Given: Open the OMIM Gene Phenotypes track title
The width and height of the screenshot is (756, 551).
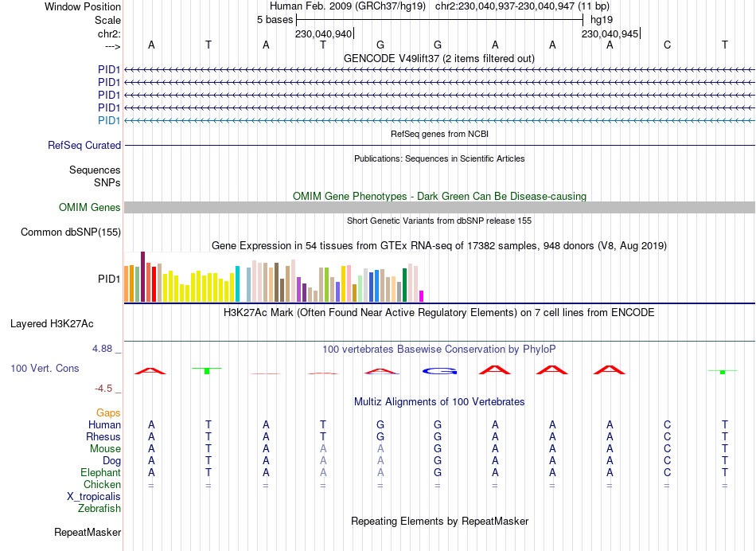Looking at the screenshot, I should point(439,196).
